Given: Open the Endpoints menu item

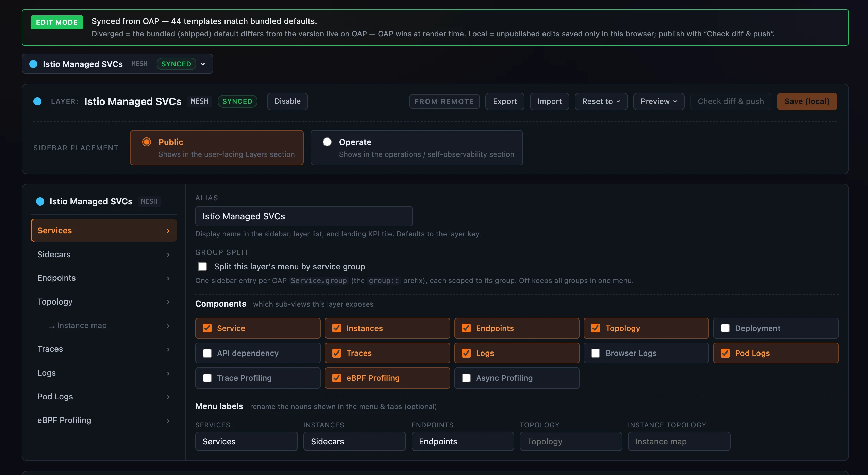Looking at the screenshot, I should coord(104,278).
